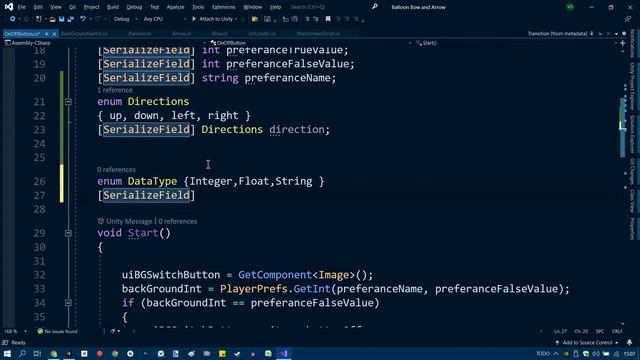640x360 pixels.
Task: Switch to Bow.cs tab
Action: tap(220, 33)
